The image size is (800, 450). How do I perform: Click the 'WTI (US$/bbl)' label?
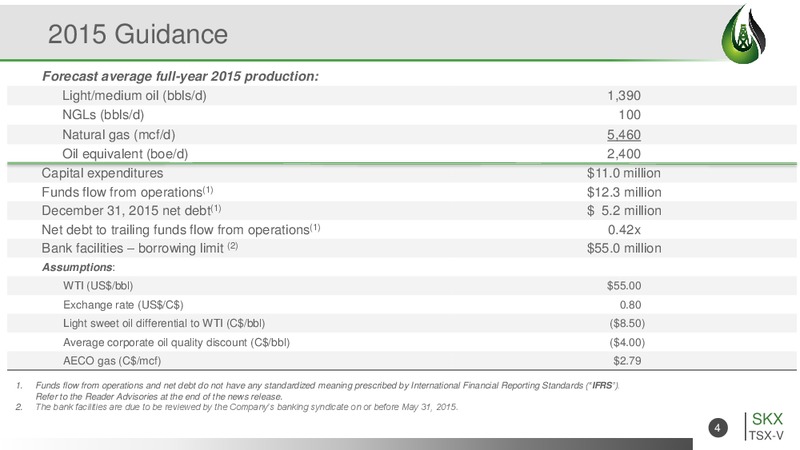tap(98, 286)
